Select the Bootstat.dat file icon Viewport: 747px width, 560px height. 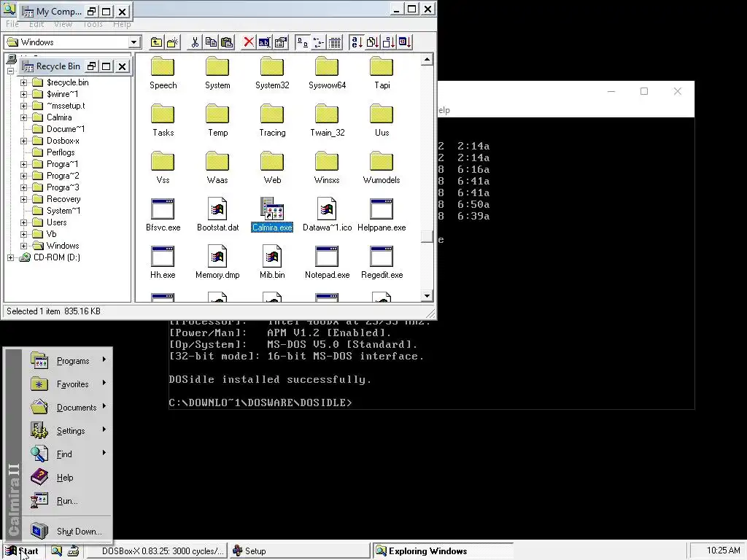pyautogui.click(x=217, y=215)
